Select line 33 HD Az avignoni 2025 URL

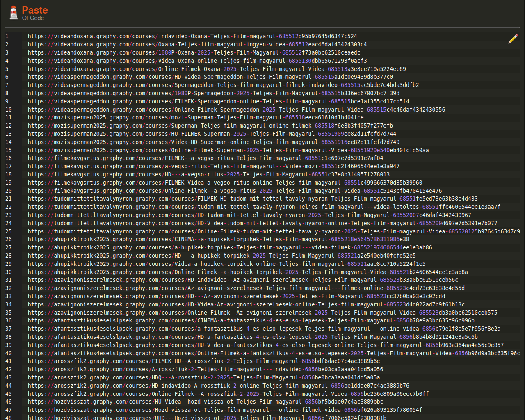(x=237, y=296)
